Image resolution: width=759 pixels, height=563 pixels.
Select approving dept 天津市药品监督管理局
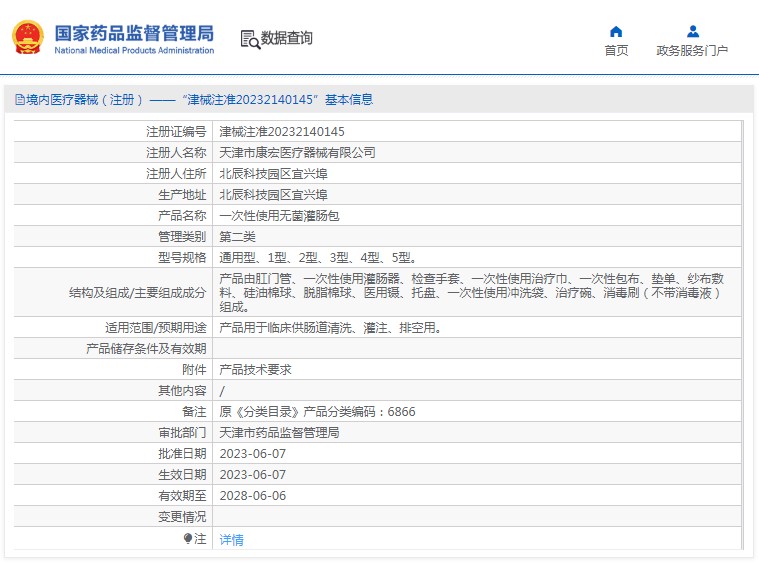tap(279, 433)
